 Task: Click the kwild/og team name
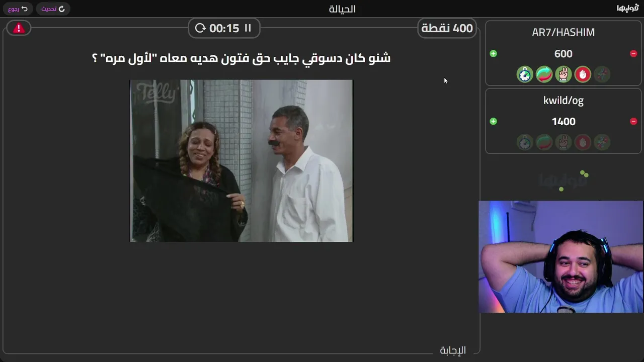point(563,101)
